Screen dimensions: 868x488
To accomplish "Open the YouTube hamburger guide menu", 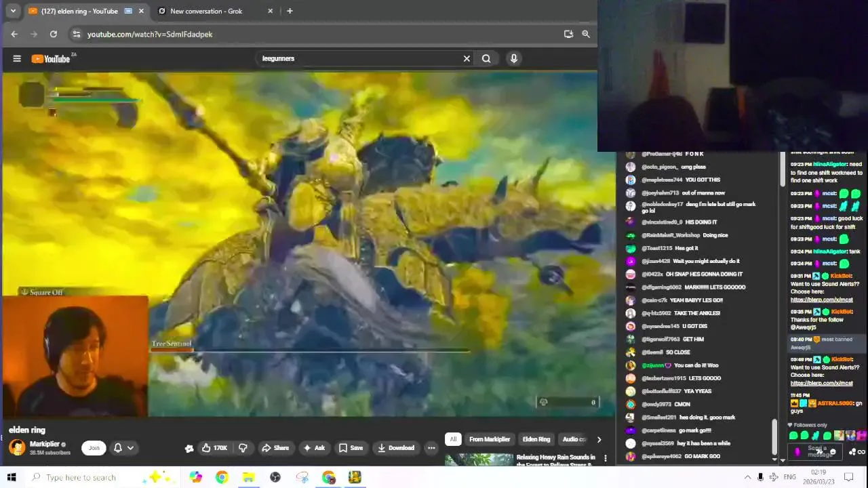I will [17, 58].
